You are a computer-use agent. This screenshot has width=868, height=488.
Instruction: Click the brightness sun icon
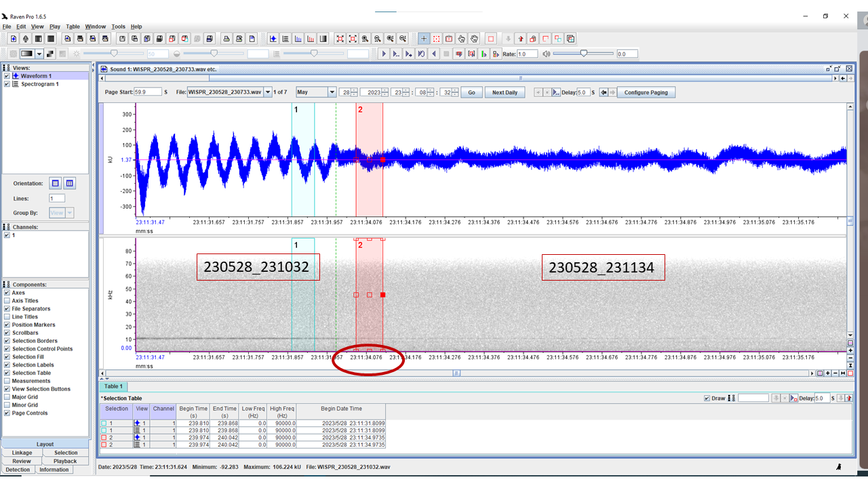click(77, 54)
